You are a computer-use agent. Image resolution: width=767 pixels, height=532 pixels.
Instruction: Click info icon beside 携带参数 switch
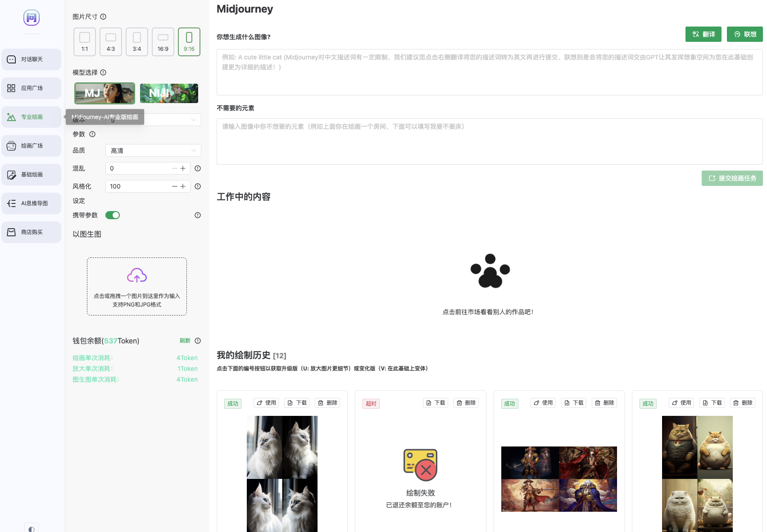tap(198, 215)
